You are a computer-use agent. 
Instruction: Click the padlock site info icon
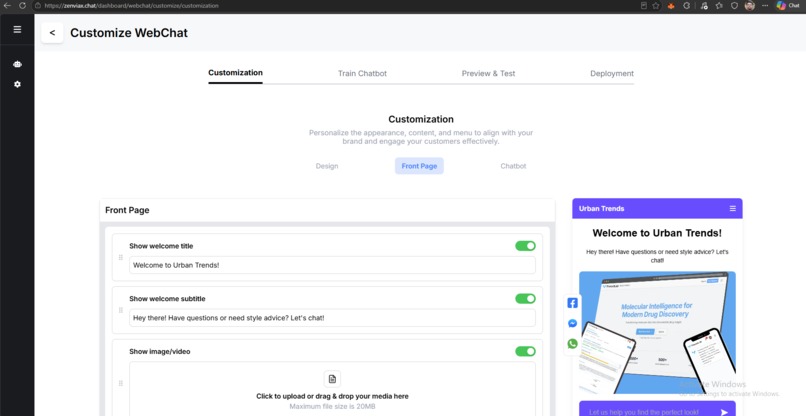(x=38, y=6)
